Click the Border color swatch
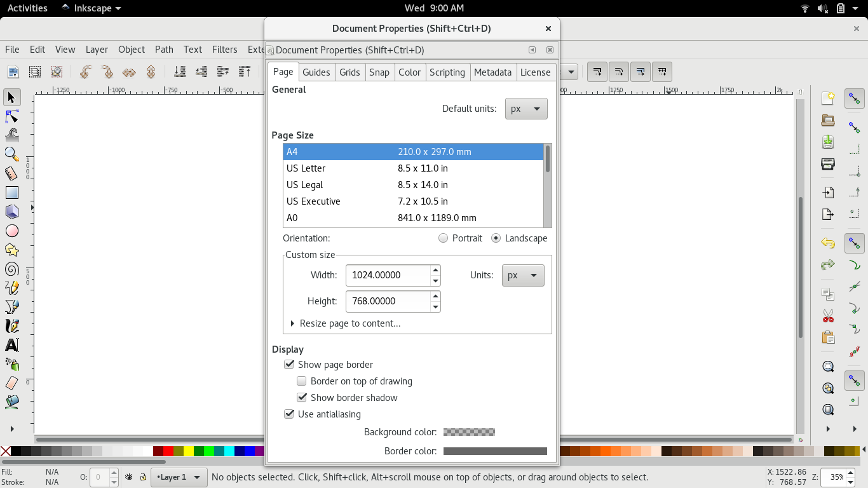This screenshot has width=868, height=488. [x=495, y=451]
